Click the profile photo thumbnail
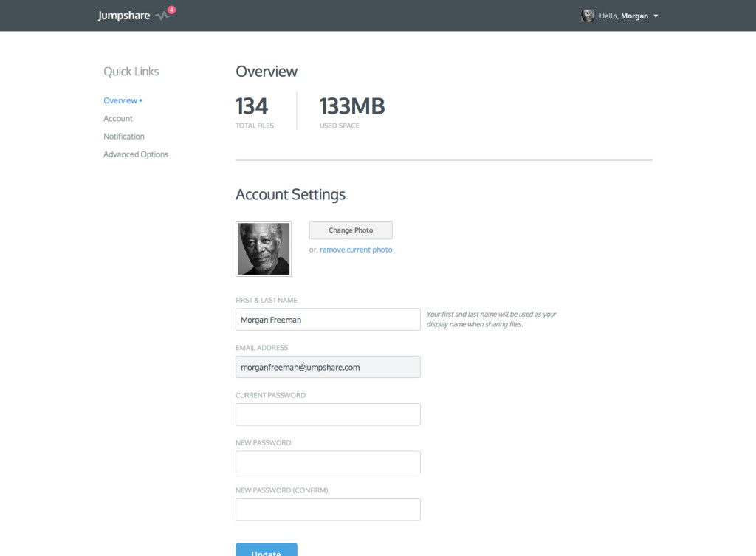This screenshot has width=756, height=556. click(x=264, y=249)
